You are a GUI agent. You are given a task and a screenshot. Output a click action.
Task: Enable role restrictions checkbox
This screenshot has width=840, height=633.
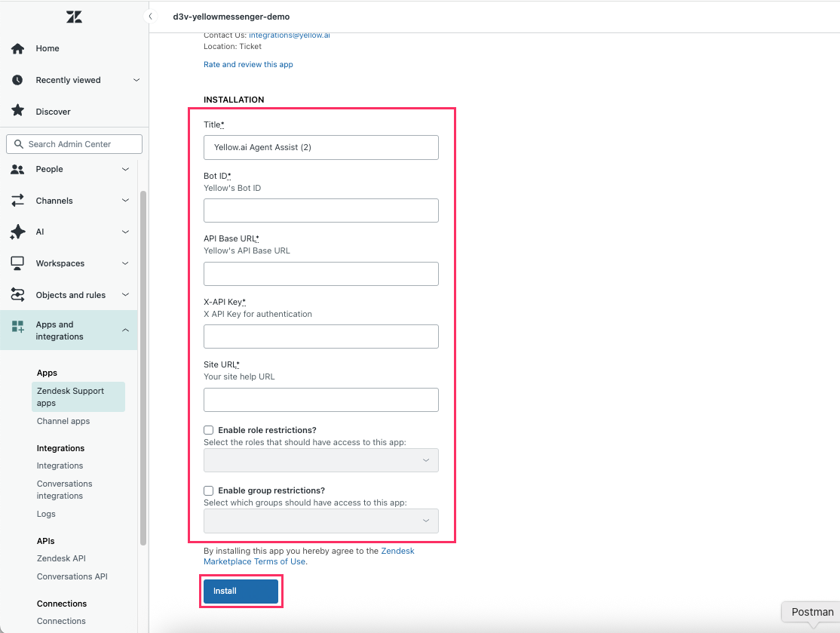coord(208,430)
